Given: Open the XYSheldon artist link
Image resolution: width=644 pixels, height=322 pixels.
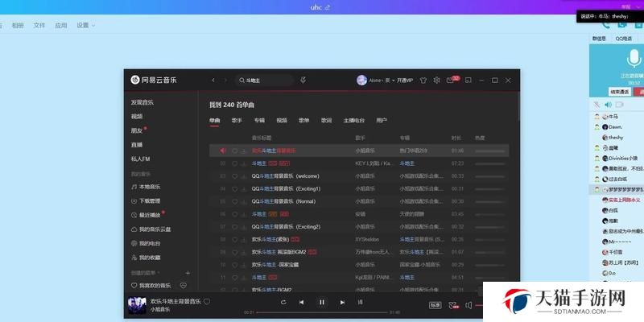Looking at the screenshot, I should tap(367, 239).
